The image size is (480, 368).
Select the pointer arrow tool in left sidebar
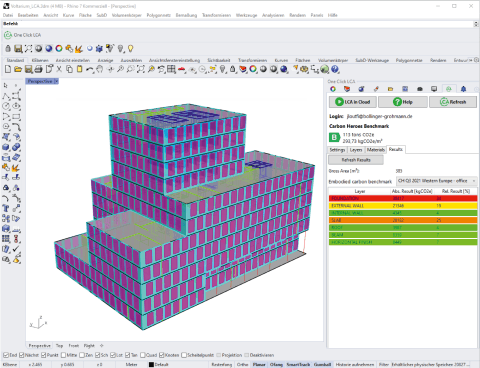click(6, 86)
